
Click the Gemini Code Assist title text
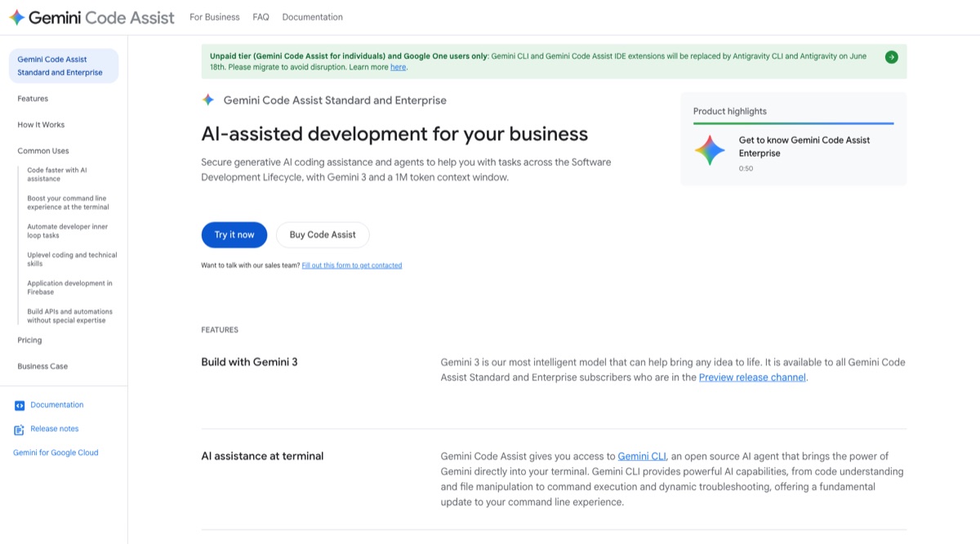click(101, 17)
